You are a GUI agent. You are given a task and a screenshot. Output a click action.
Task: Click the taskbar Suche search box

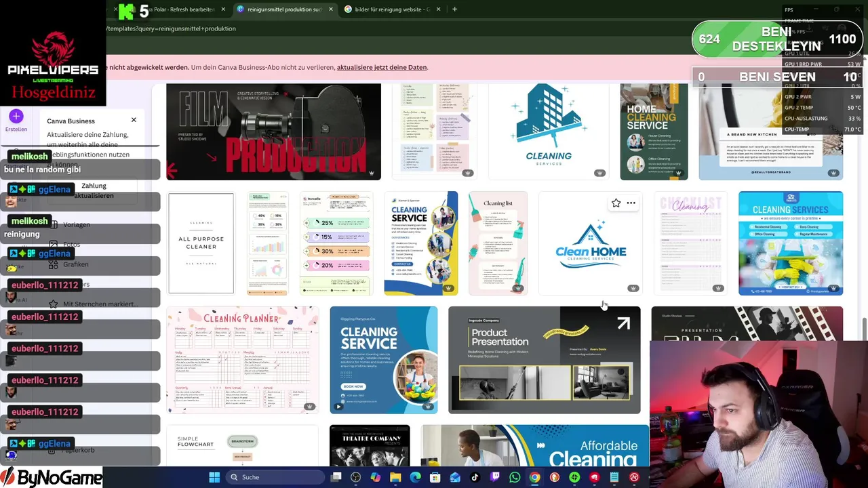click(x=275, y=477)
